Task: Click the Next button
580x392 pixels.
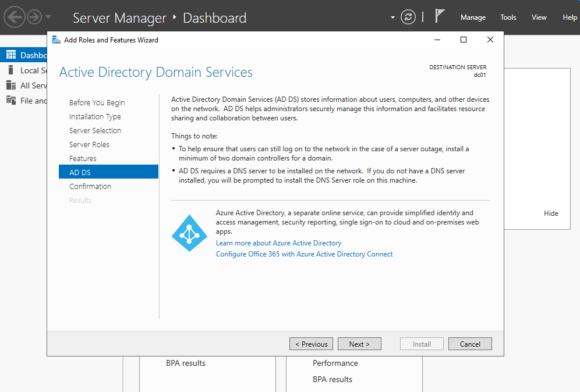Action: (359, 344)
